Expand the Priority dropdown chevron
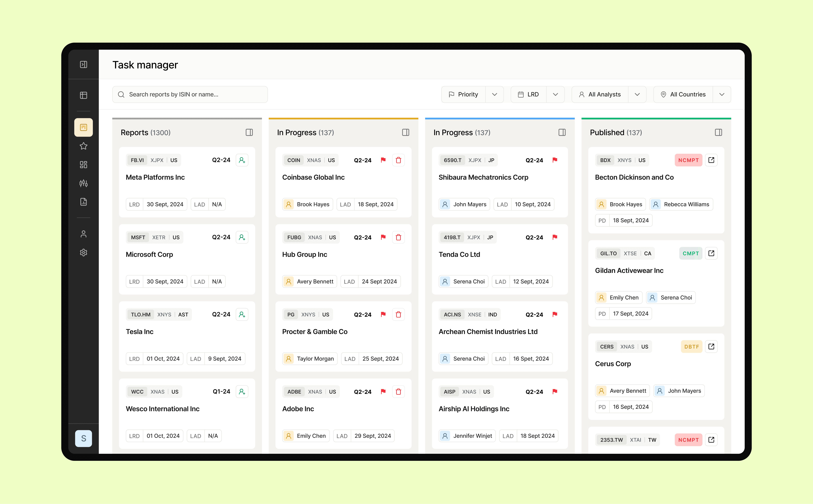This screenshot has width=813, height=504. [495, 95]
